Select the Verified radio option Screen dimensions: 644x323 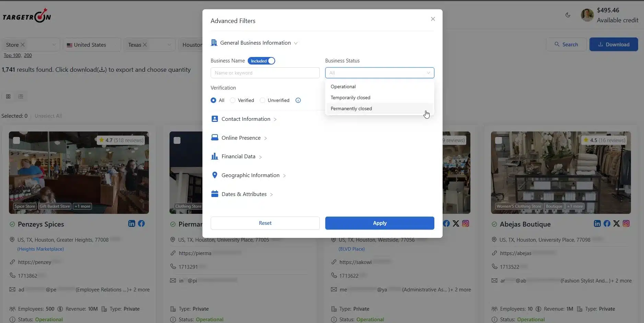point(233,100)
